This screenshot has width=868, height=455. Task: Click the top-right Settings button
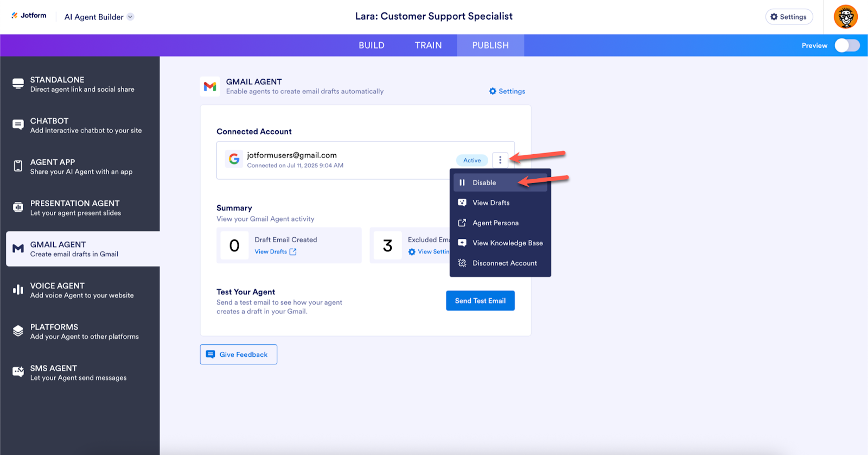point(789,17)
